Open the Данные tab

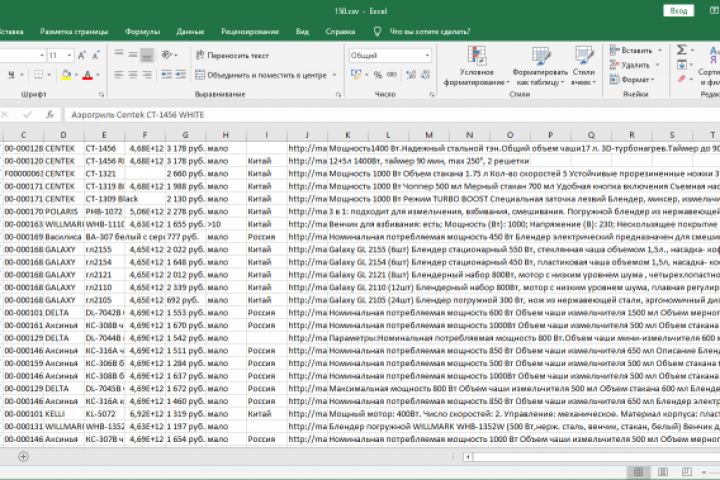click(190, 32)
